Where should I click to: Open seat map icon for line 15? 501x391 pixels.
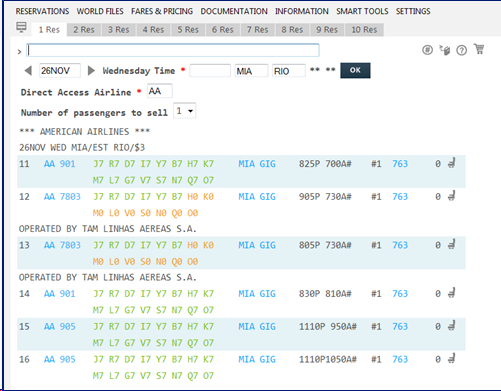coord(451,326)
